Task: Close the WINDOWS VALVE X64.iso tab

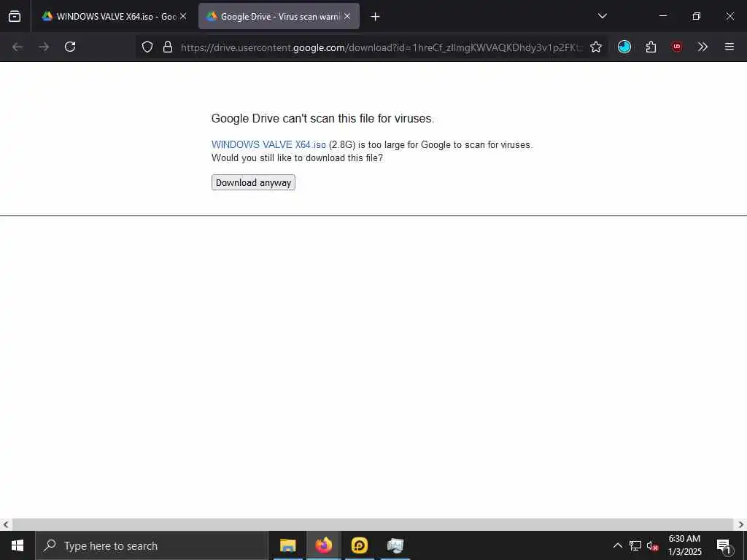Action: (183, 16)
